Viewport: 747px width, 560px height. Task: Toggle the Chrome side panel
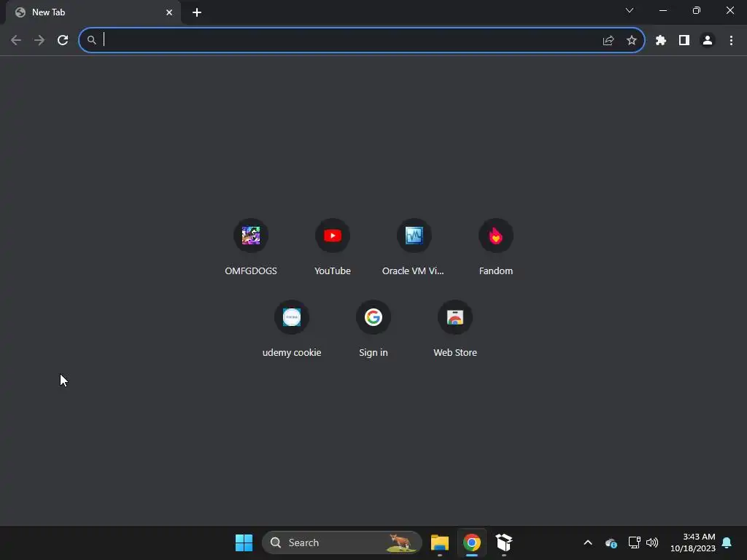tap(684, 41)
